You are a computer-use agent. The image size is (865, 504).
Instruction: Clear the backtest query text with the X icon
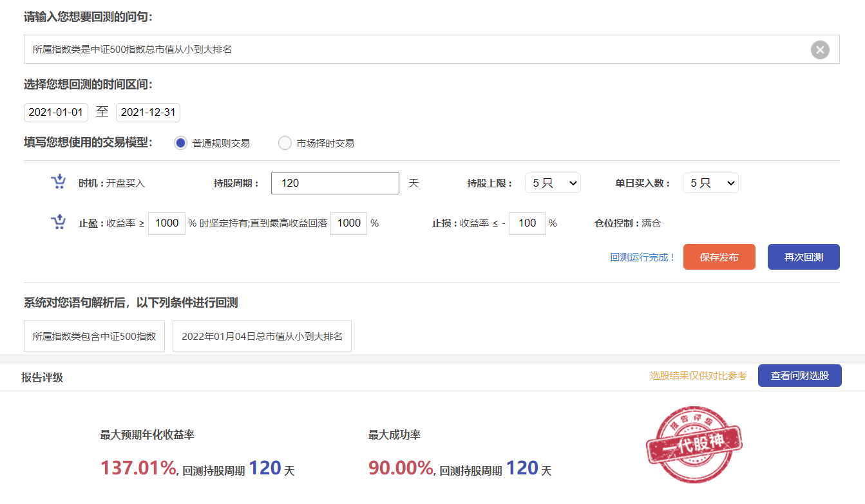pyautogui.click(x=819, y=50)
